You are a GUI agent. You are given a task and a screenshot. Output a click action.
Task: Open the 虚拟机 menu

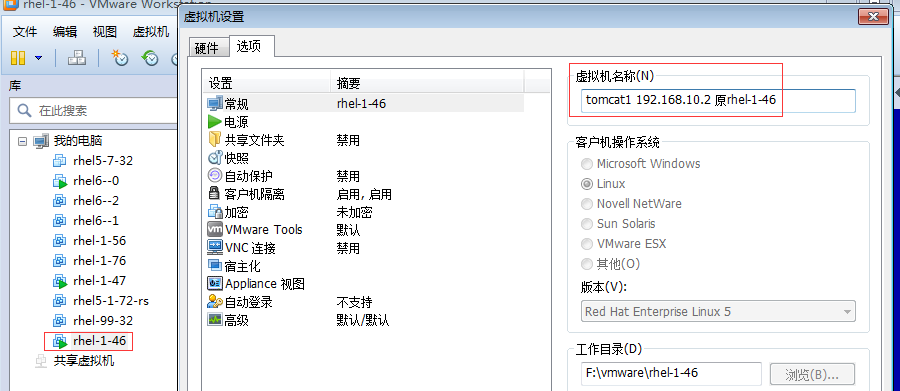pos(150,32)
